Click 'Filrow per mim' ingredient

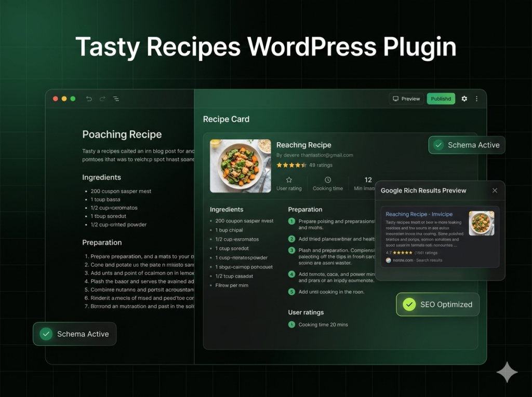click(x=232, y=285)
